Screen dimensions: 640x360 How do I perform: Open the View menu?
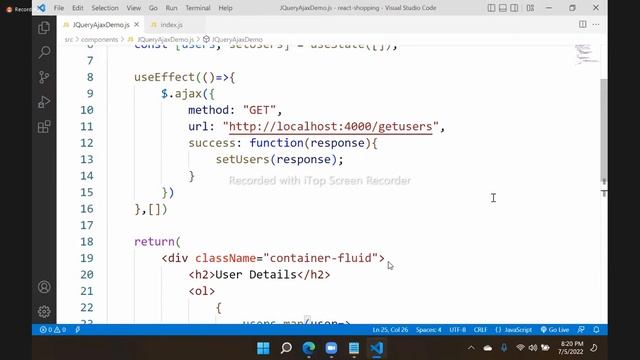click(x=133, y=8)
